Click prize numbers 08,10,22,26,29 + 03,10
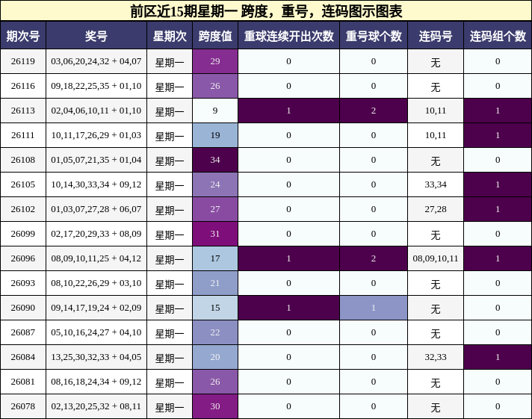Image resolution: width=532 pixels, height=419 pixels. pos(96,283)
